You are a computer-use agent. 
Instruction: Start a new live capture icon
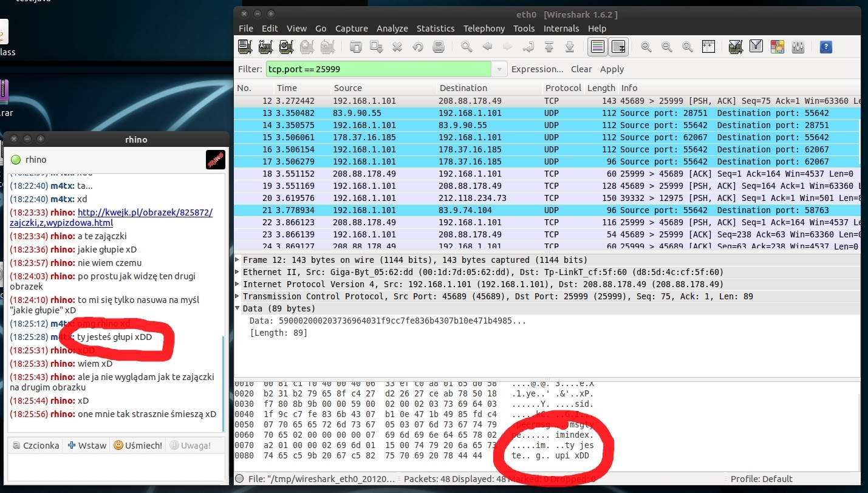click(x=286, y=47)
